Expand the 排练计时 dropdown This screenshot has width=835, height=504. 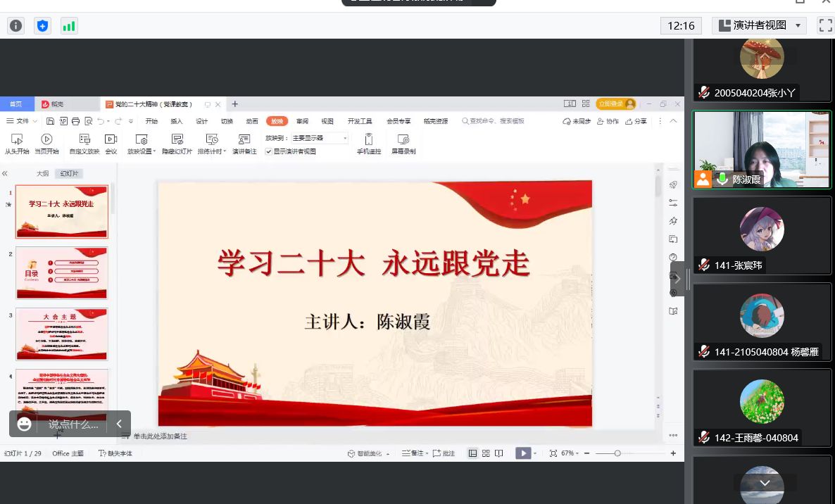click(x=224, y=151)
